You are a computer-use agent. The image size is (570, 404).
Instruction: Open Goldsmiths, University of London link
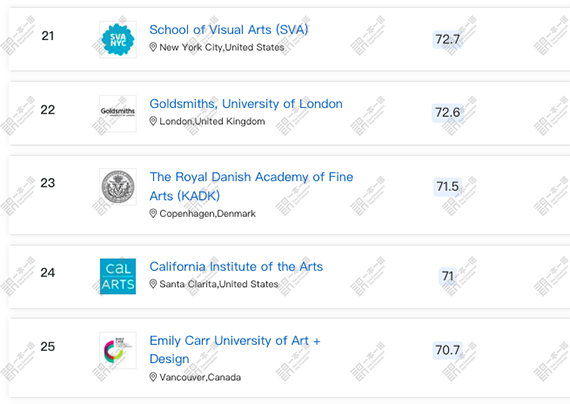246,104
